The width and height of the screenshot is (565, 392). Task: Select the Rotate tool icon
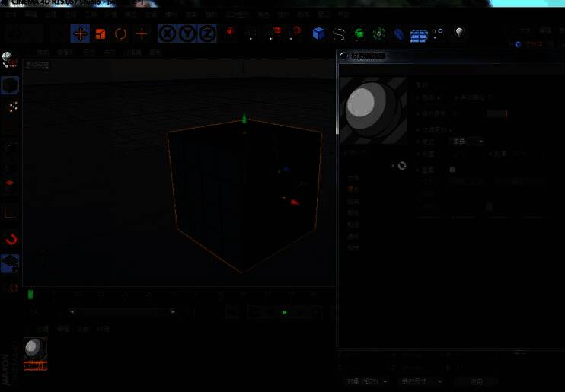coord(120,33)
